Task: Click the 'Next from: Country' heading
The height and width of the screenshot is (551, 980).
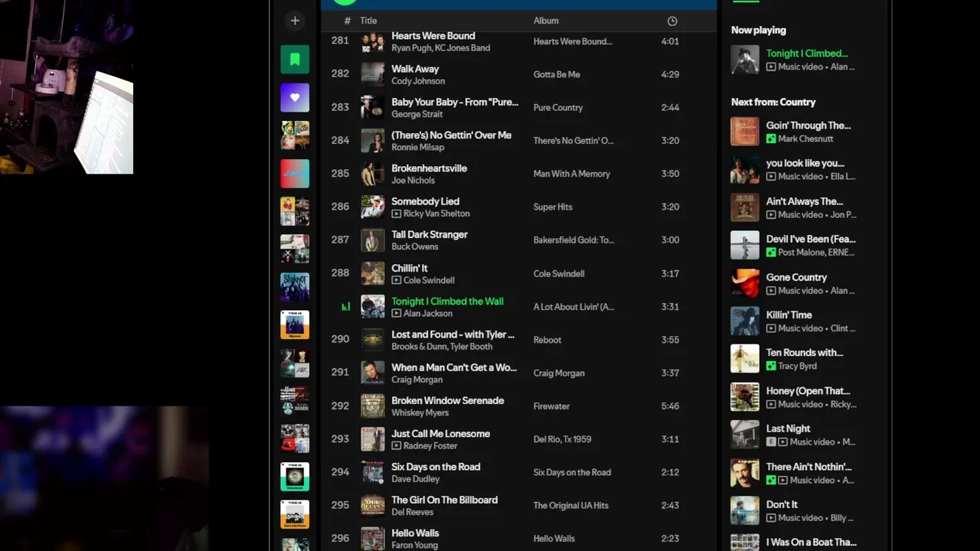Action: click(773, 102)
